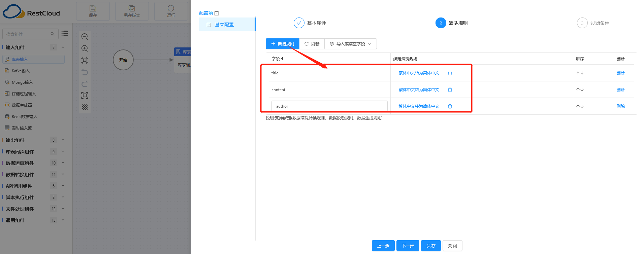Expand the 库表同步组件 group

tap(63, 151)
